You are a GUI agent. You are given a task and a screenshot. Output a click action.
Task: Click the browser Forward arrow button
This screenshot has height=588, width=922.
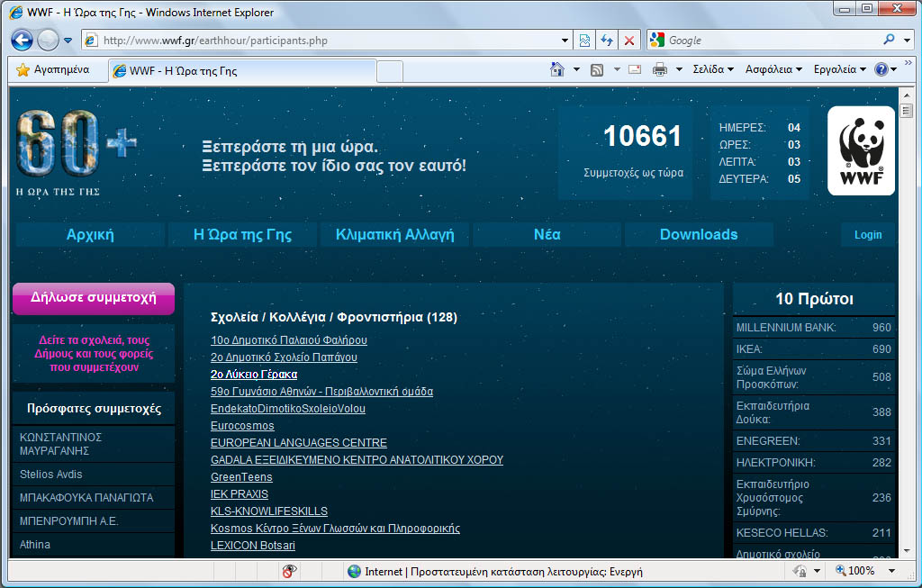tap(48, 40)
